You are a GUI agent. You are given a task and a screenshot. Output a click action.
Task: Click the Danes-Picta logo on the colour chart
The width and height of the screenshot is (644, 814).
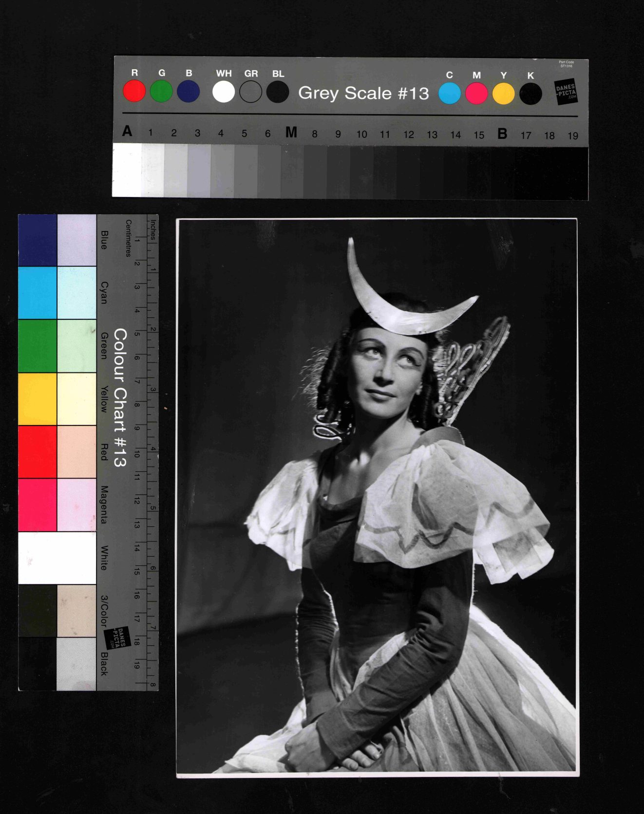(117, 638)
